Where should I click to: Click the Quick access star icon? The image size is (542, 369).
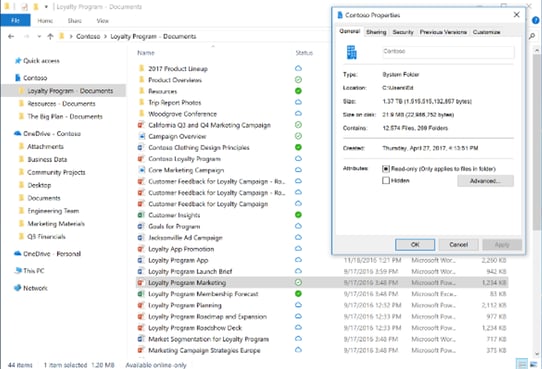(x=18, y=61)
